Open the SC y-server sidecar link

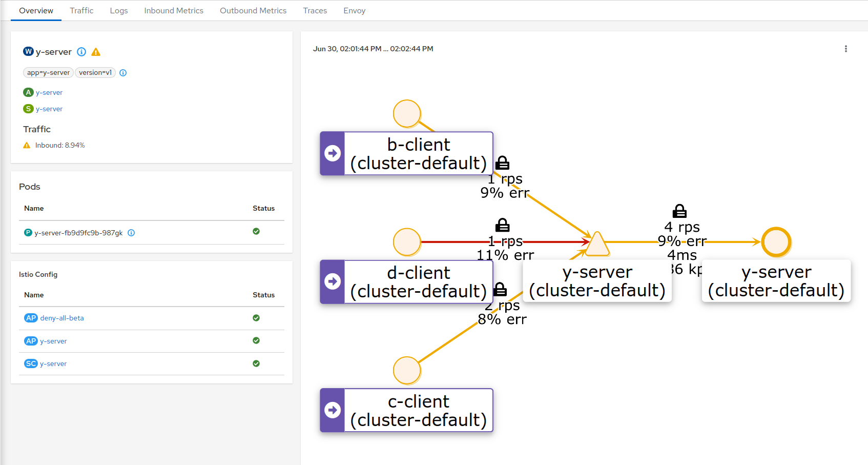point(53,363)
